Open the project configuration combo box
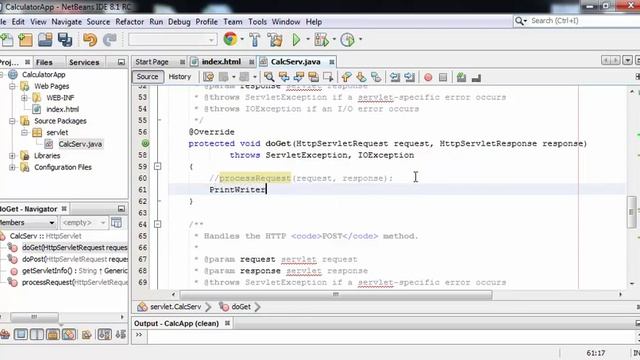 (x=172, y=40)
